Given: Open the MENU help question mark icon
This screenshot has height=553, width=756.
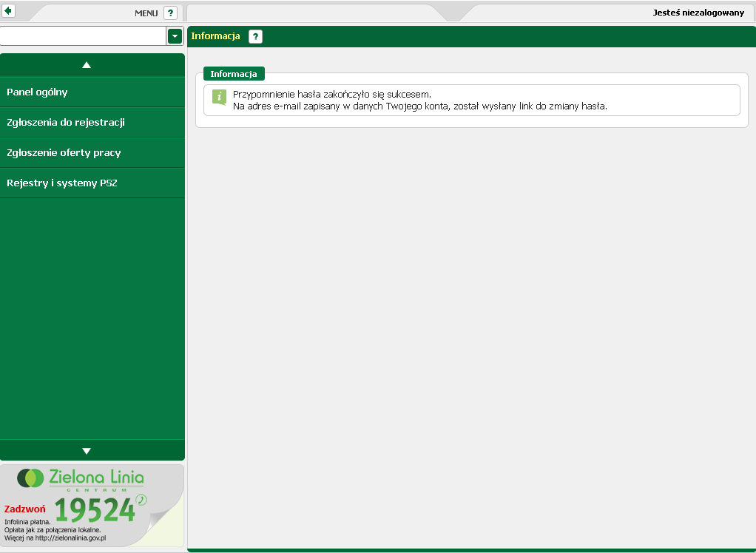Looking at the screenshot, I should coord(170,13).
